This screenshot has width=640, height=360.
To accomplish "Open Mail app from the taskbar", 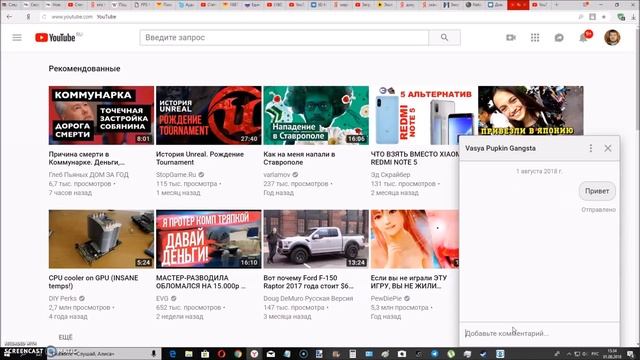I will [271, 354].
